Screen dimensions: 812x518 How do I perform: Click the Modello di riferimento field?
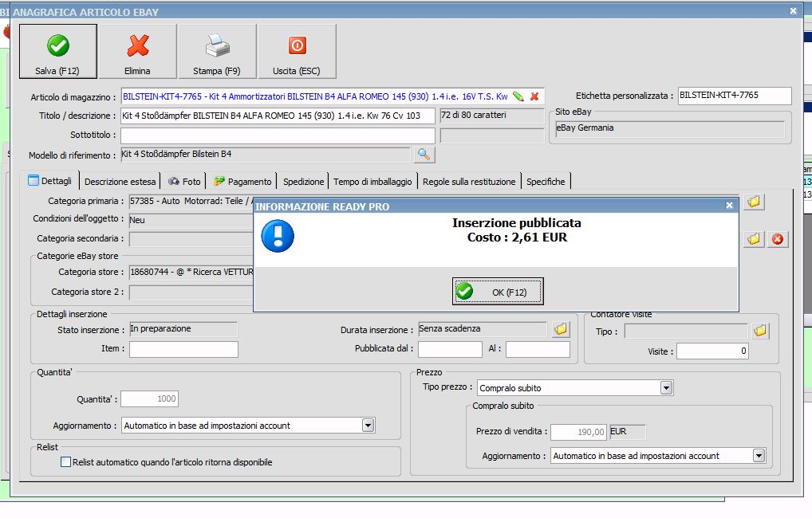coord(265,155)
